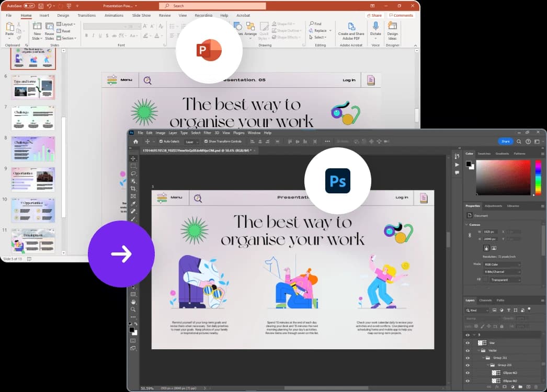Click the delete layer trash icon
The height and width of the screenshot is (392, 547).
pos(537,387)
